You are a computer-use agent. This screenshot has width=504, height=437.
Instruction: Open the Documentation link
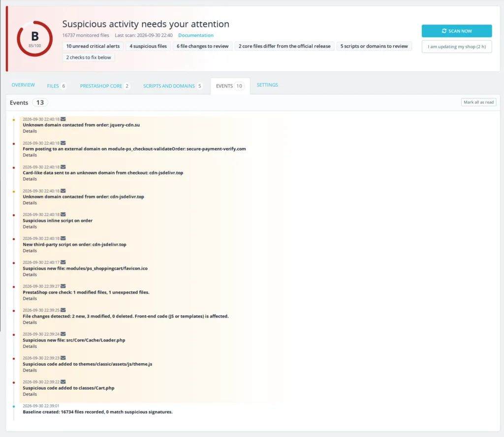[x=196, y=35]
